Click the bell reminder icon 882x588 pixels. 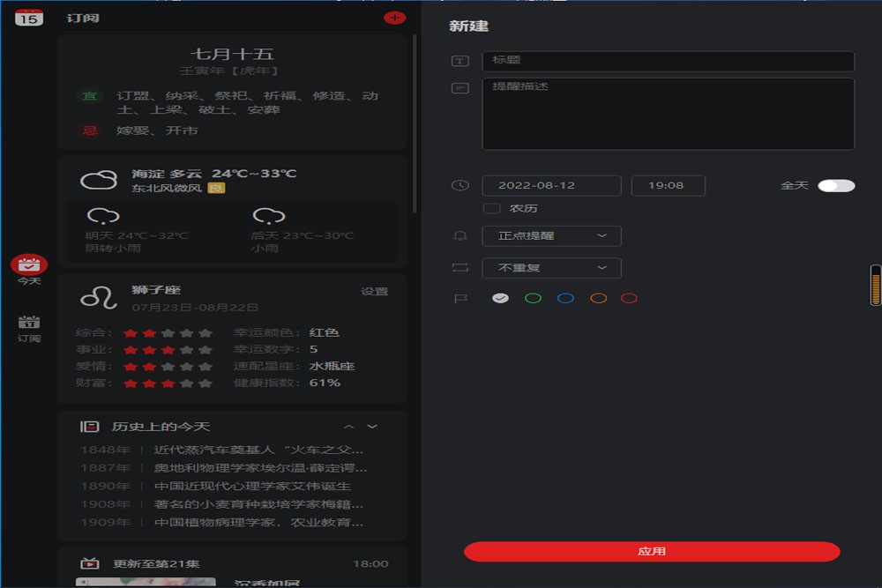[460, 236]
